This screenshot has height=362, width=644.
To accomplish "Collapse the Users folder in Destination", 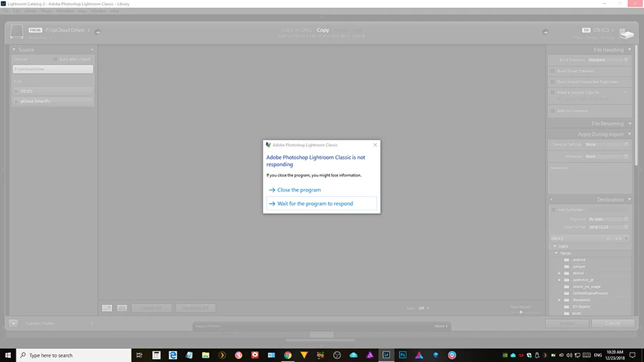I will click(555, 246).
